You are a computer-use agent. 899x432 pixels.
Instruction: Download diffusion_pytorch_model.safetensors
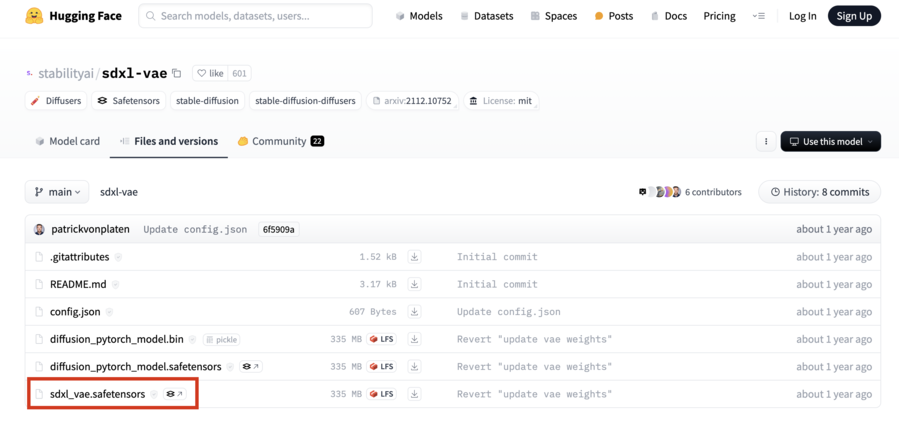[414, 367]
